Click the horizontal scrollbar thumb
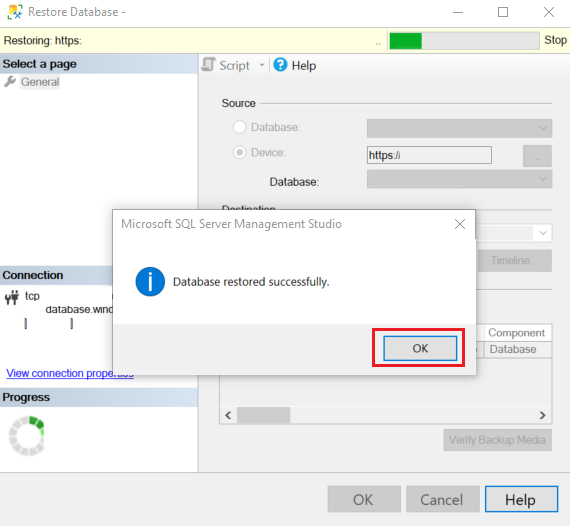 pos(264,415)
